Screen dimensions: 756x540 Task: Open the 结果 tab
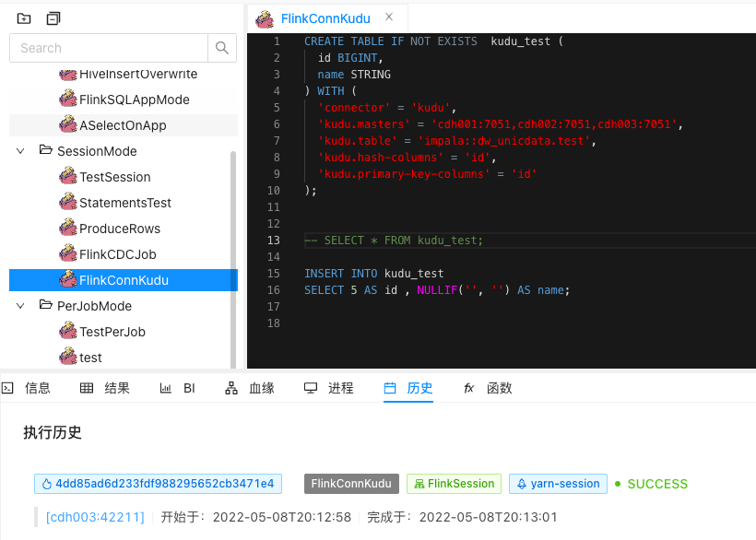tap(117, 388)
